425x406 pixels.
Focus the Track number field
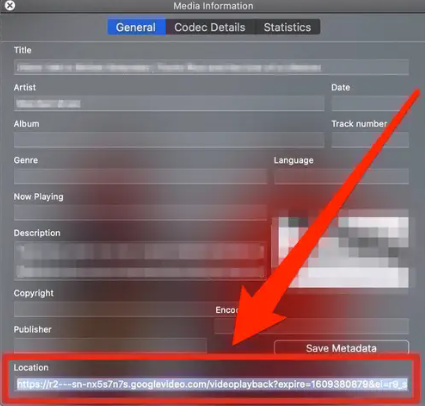tap(370, 140)
